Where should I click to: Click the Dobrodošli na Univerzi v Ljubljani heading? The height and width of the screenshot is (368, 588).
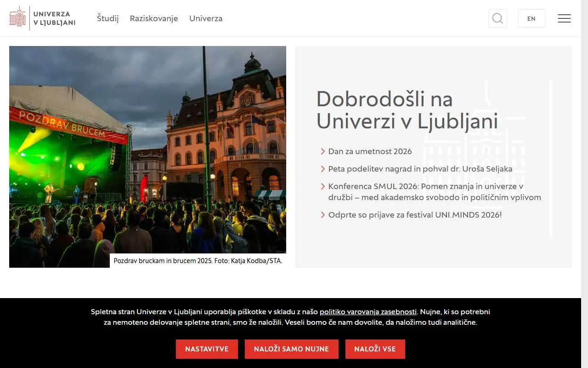tap(407, 110)
